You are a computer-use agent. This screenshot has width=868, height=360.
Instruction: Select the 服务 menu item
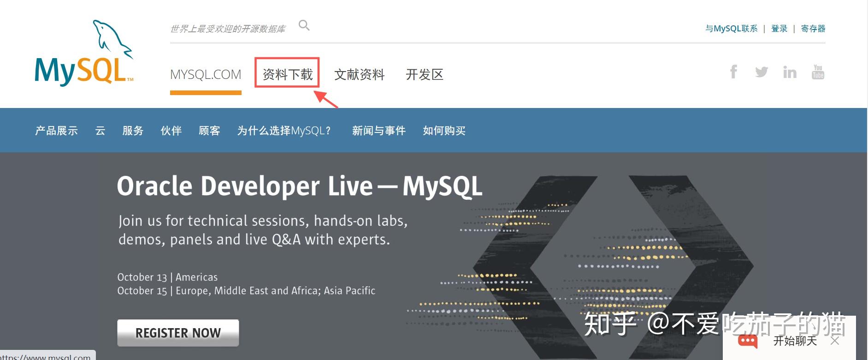133,131
